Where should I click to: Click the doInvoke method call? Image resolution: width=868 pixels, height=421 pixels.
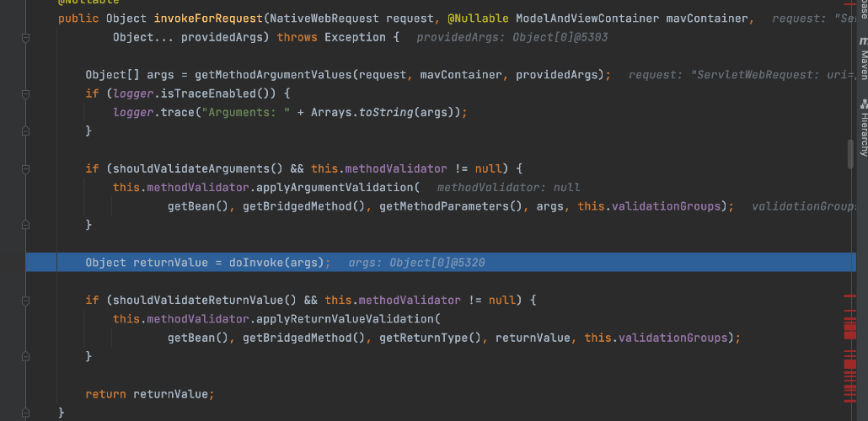pos(259,263)
